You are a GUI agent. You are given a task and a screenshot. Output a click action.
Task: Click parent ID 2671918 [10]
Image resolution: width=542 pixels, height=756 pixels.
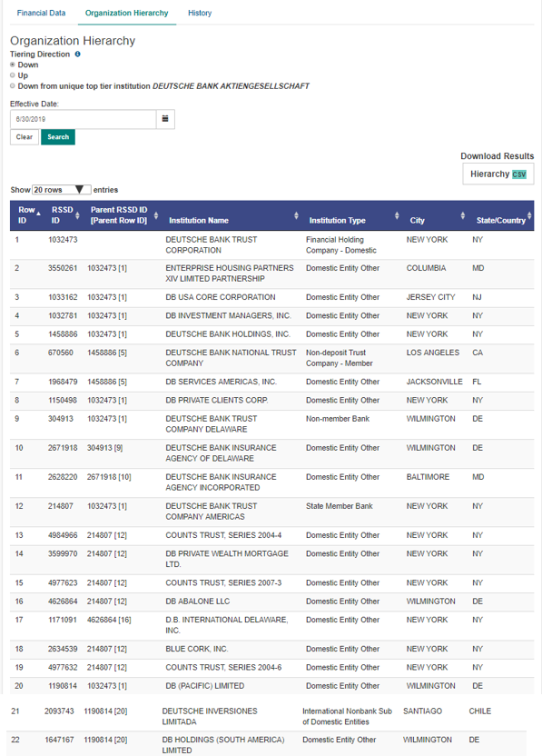109,477
